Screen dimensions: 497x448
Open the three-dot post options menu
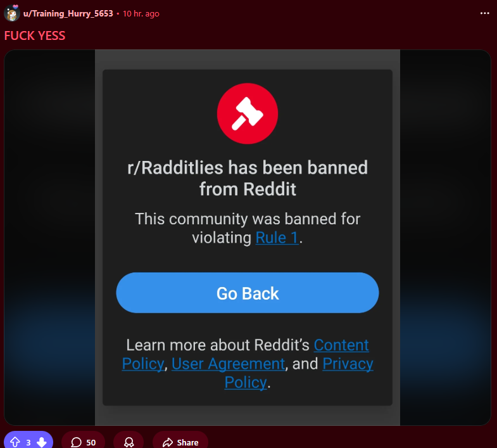tap(484, 13)
